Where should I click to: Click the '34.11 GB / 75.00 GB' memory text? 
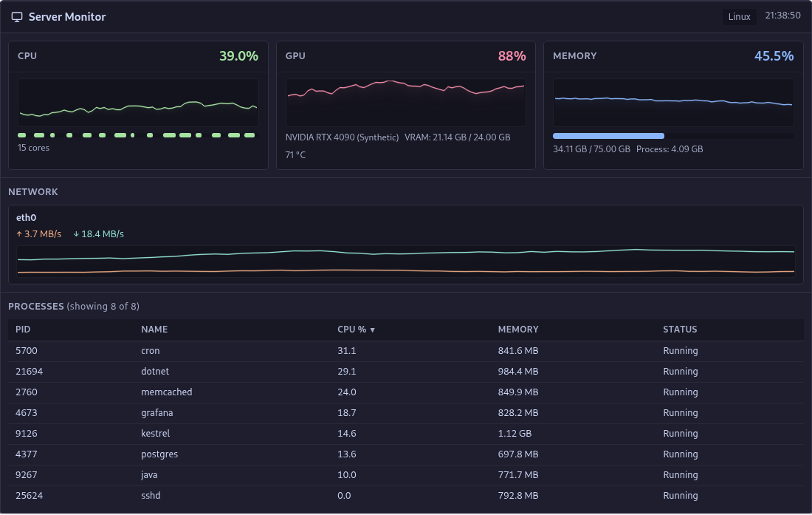coord(591,149)
